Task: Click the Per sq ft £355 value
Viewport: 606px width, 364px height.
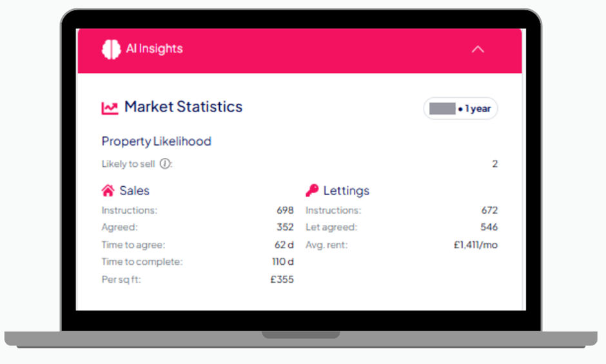Action: [282, 280]
